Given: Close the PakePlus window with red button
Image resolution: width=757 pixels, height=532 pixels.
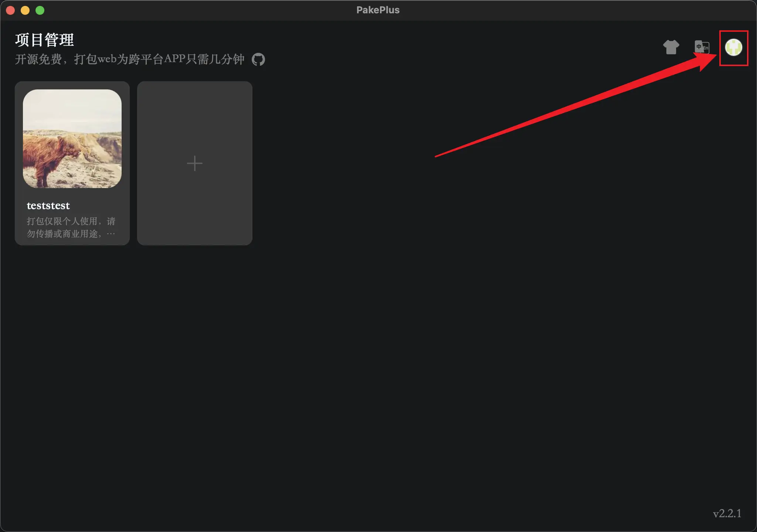Looking at the screenshot, I should [10, 10].
